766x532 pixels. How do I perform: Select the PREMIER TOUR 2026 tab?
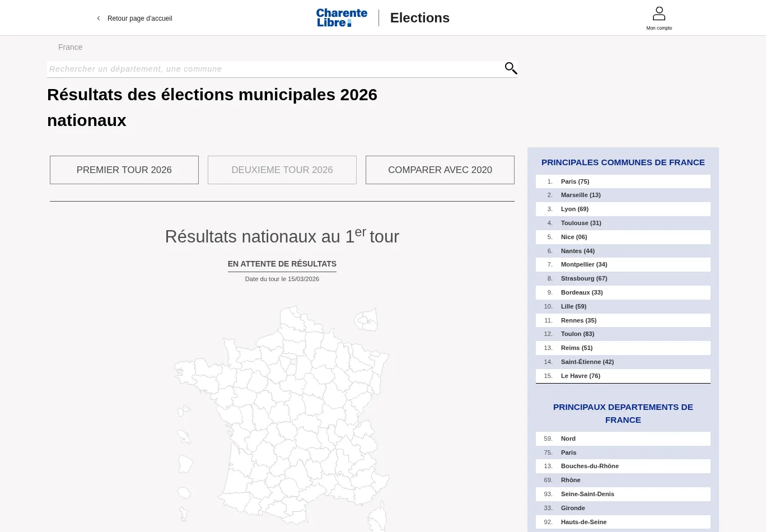[124, 170]
